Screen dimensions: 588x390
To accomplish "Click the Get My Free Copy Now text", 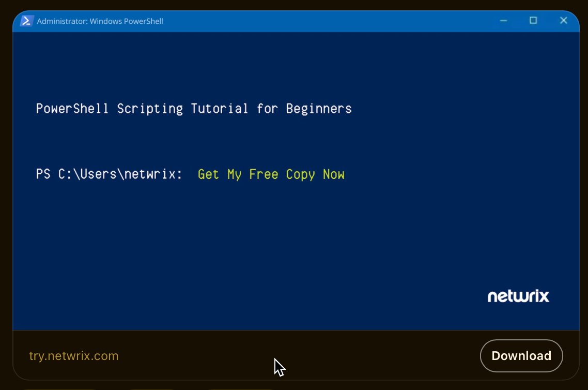I will pyautogui.click(x=271, y=174).
